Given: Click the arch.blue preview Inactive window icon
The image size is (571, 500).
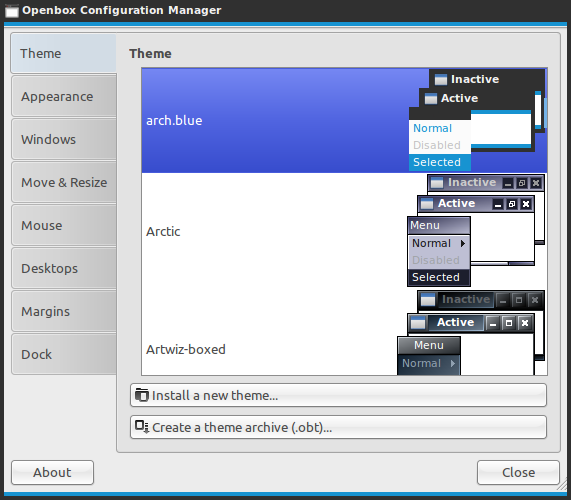Looking at the screenshot, I should coord(441,79).
